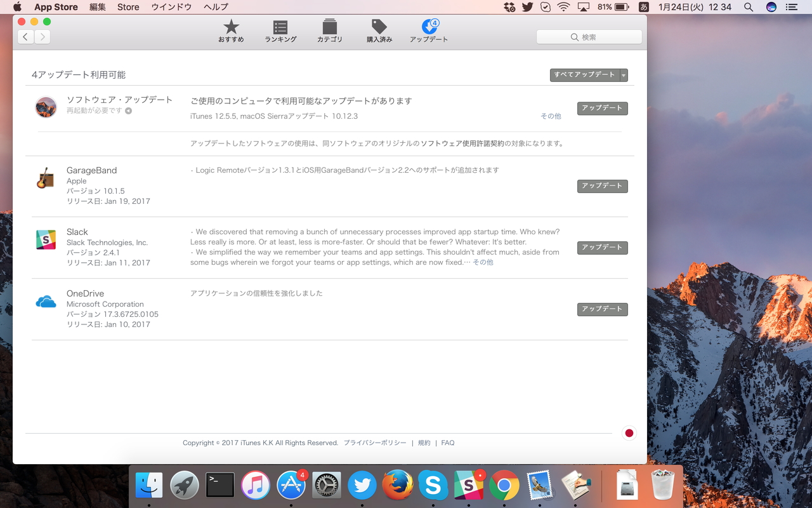The image size is (812, 508).
Task: Open the アップデート tab with badge 4
Action: pyautogui.click(x=428, y=30)
